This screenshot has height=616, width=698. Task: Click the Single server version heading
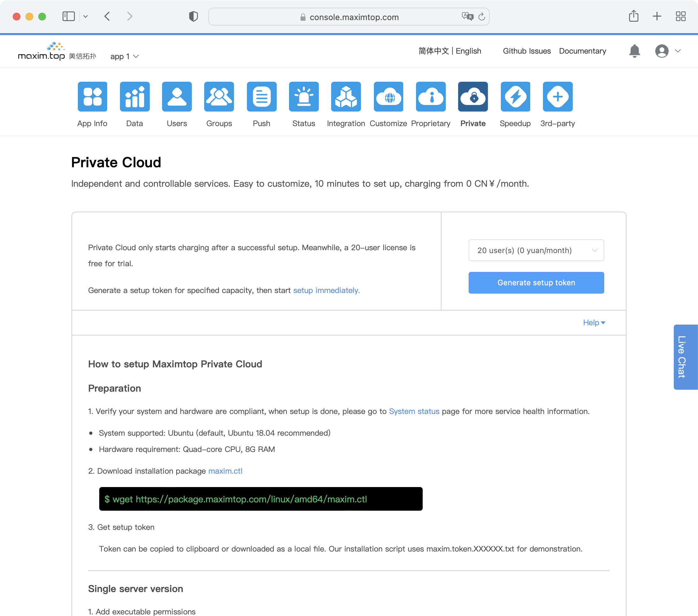point(136,589)
